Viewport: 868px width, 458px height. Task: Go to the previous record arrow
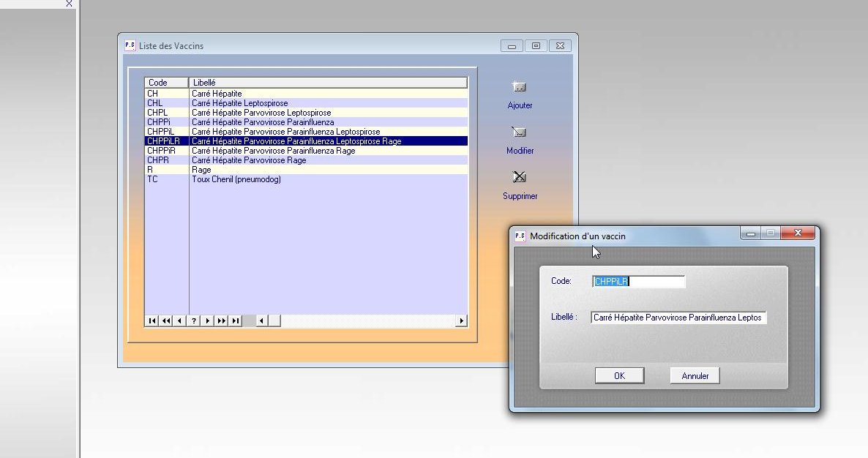tap(180, 320)
